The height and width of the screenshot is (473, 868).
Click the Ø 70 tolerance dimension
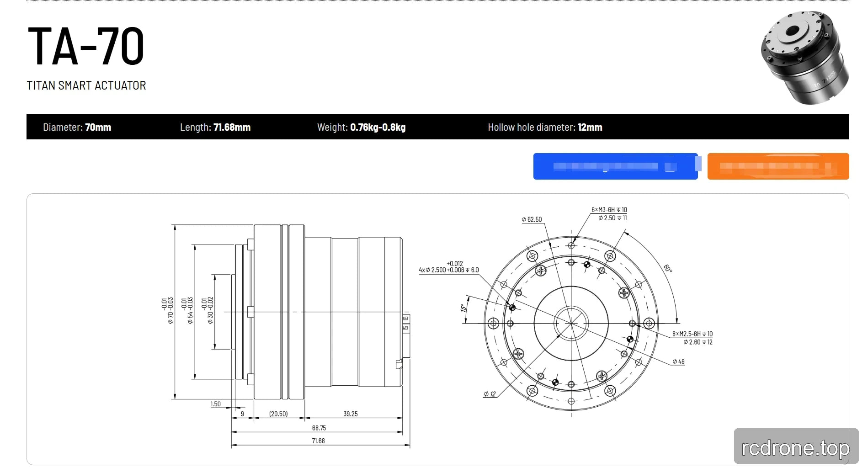[167, 311]
